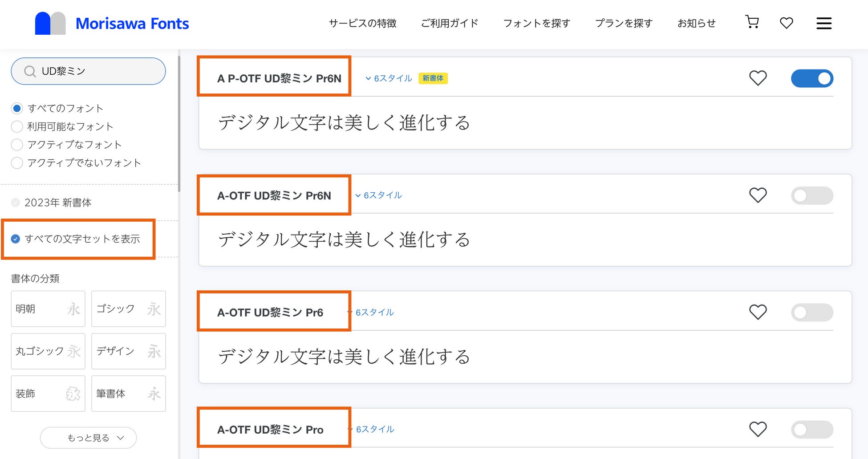Activate A-OTF UD黎ミン Pr6 toggle
The width and height of the screenshot is (868, 459).
click(x=812, y=313)
